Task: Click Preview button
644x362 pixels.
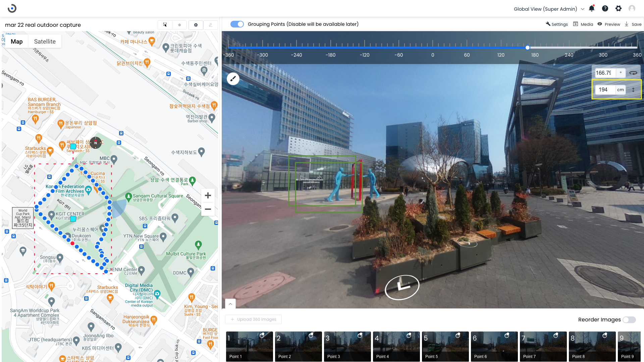Action: coord(609,24)
